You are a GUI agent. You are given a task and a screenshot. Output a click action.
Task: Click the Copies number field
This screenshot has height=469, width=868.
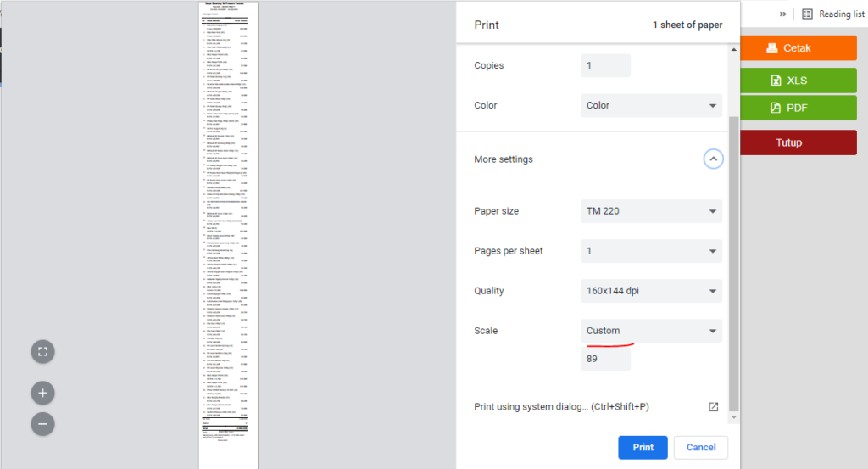click(x=605, y=65)
